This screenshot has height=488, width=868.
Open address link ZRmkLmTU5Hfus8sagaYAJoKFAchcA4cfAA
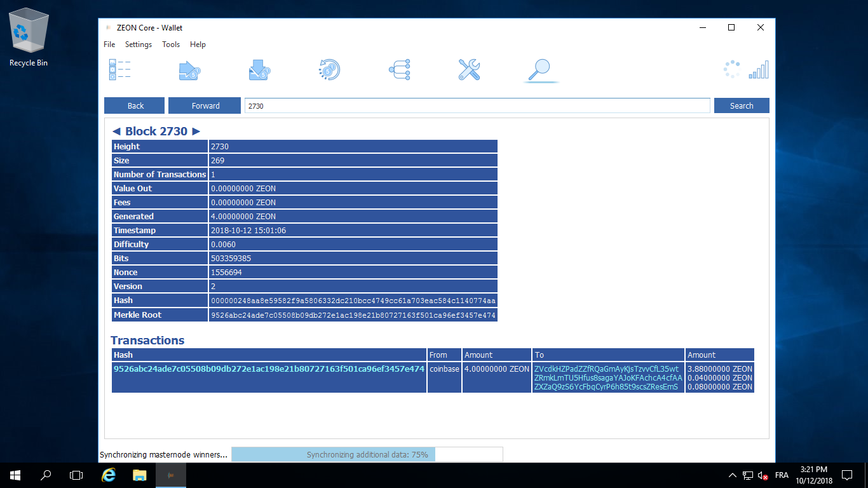608,377
